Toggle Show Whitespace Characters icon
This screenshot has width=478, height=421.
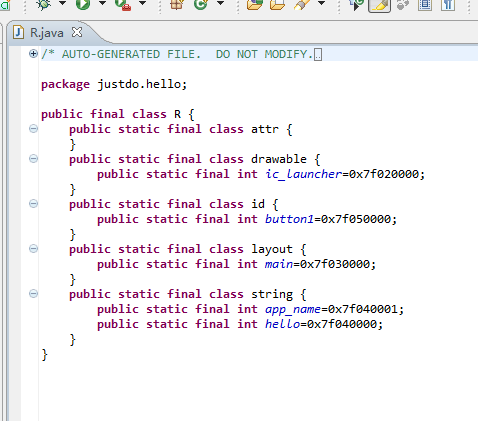click(448, 4)
